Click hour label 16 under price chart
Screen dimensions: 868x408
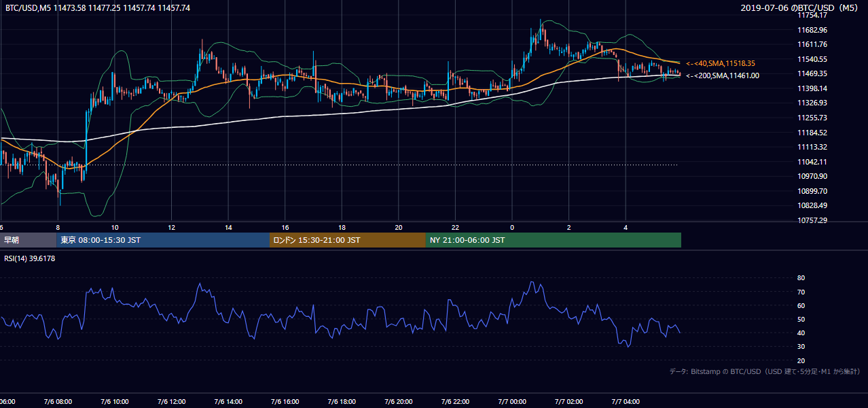click(285, 227)
